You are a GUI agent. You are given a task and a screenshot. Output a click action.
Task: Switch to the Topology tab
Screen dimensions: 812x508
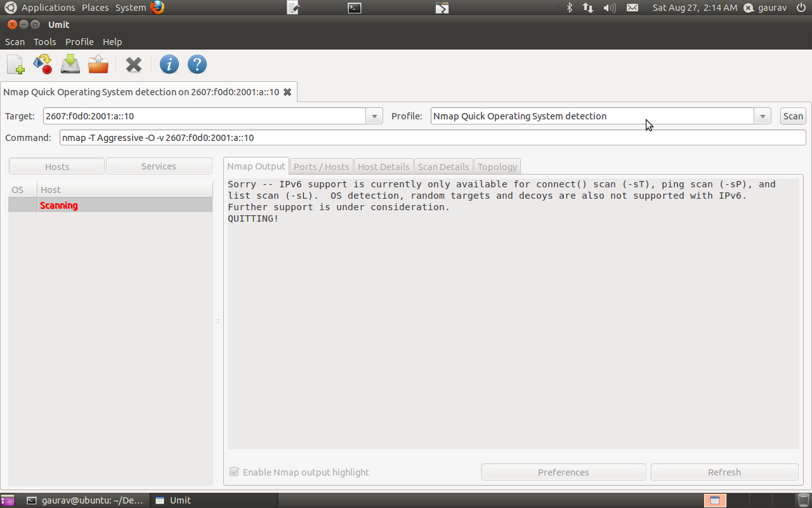[497, 167]
